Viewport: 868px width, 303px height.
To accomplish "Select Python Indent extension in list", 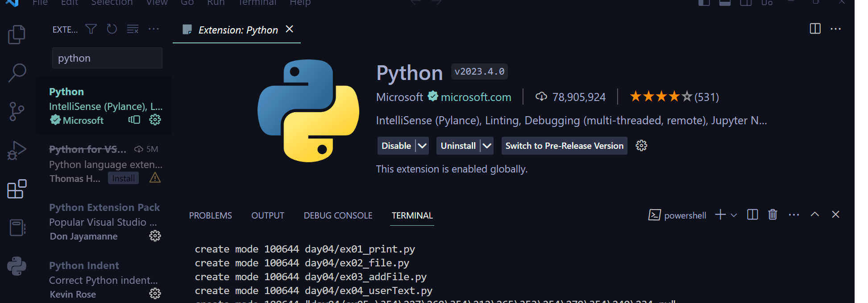I will (x=104, y=280).
